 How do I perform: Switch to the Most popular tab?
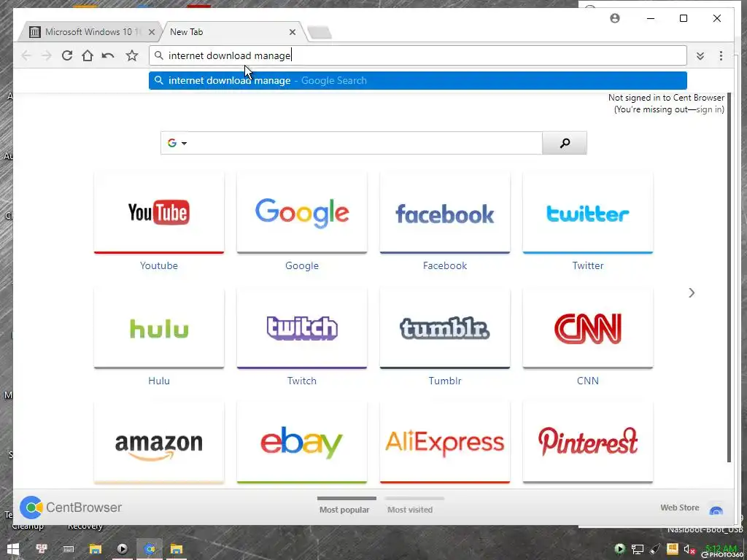point(344,510)
